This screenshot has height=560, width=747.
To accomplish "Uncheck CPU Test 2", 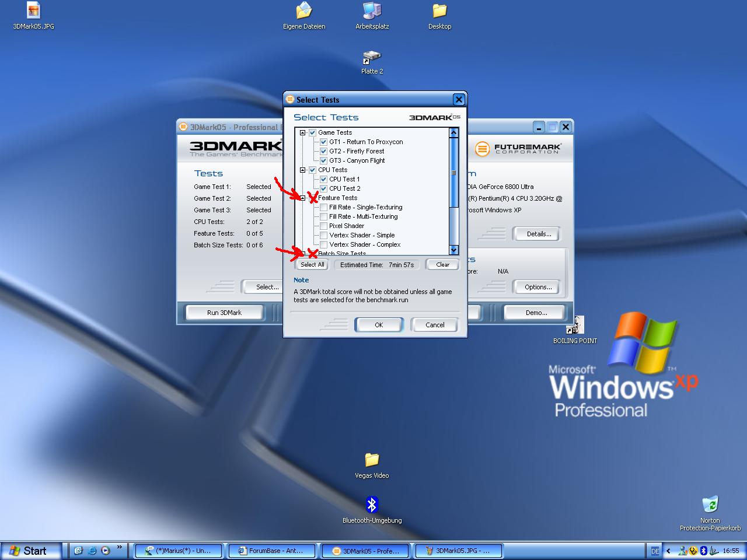I will 323,188.
